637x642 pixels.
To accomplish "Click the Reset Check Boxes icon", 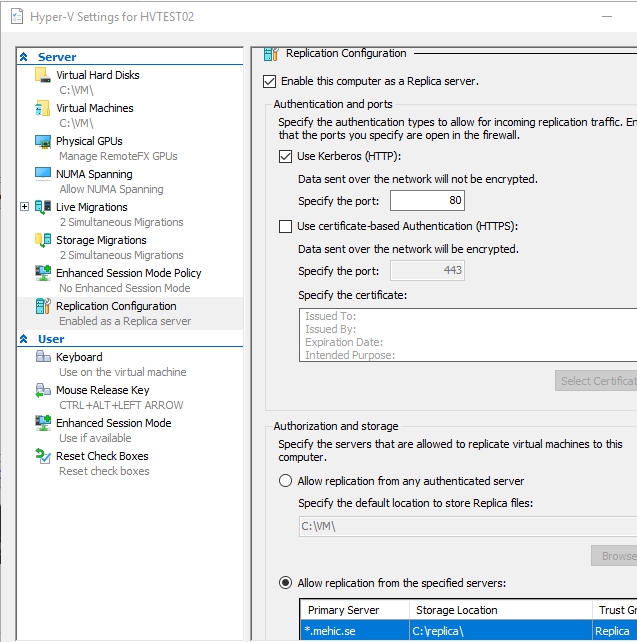I will pyautogui.click(x=42, y=456).
